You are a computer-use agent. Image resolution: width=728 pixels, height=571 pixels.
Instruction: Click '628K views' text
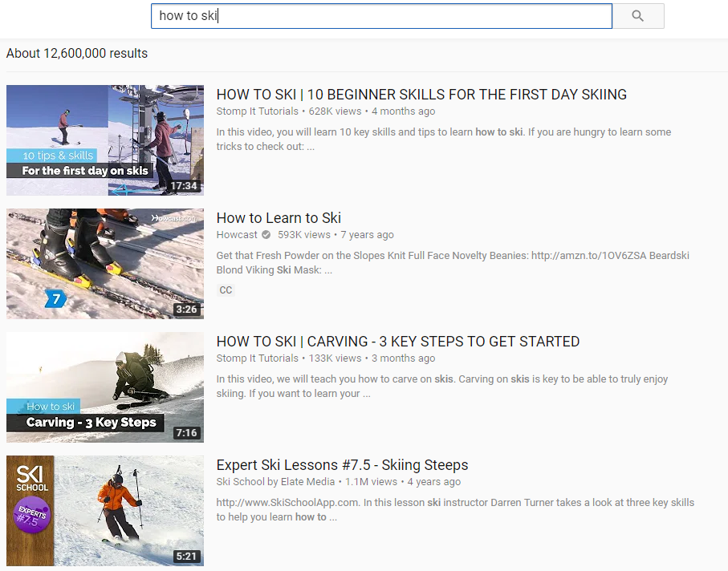coord(335,111)
